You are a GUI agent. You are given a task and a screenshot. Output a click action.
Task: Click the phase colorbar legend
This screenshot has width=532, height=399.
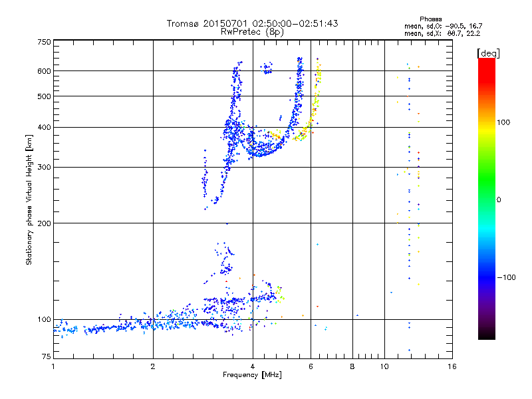487,198
